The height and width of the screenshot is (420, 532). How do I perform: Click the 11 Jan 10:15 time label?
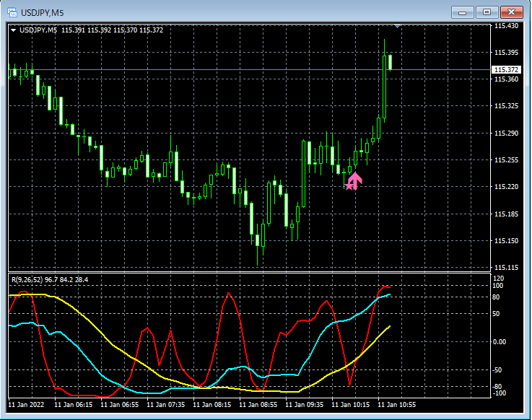click(350, 405)
